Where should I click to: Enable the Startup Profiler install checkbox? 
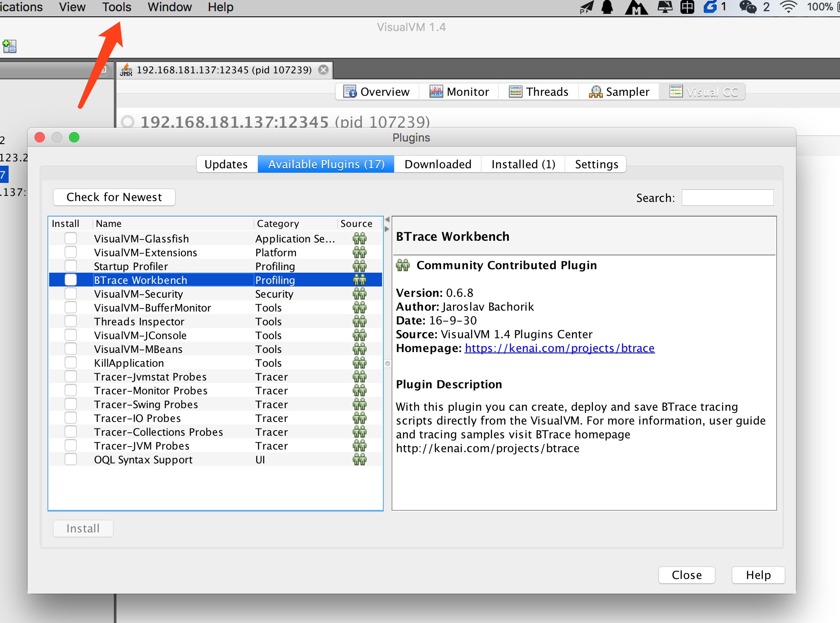click(x=71, y=266)
